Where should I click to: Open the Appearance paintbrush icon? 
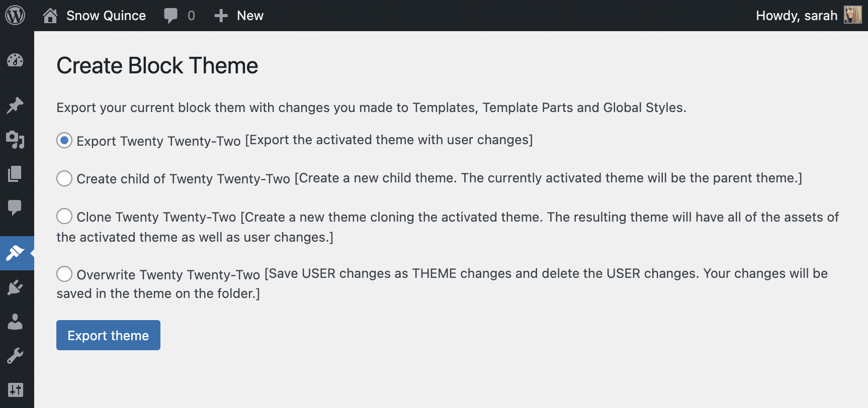pos(15,253)
